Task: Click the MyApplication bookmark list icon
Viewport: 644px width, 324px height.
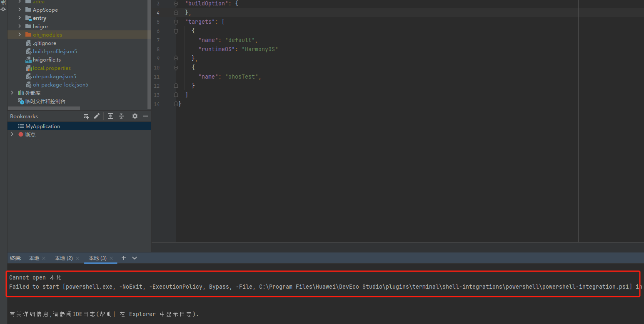Action: click(21, 126)
